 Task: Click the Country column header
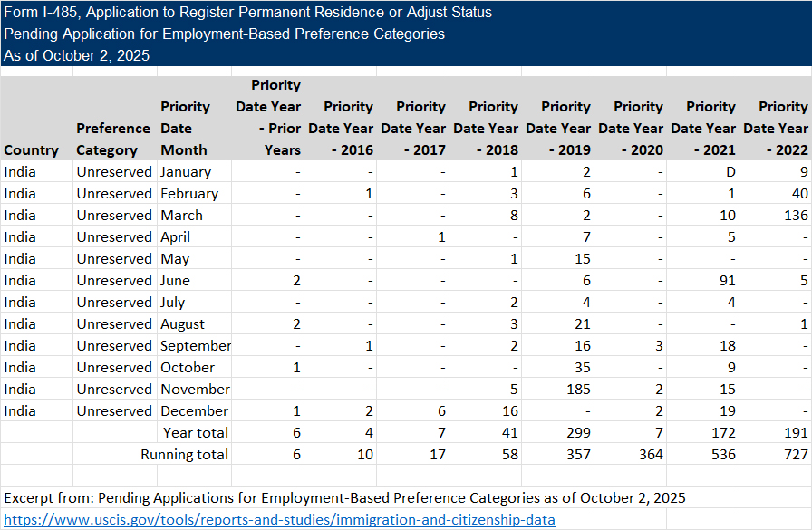(x=31, y=150)
